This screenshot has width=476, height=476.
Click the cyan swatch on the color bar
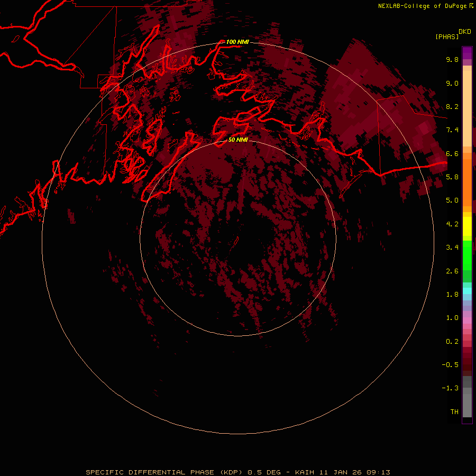[x=467, y=291]
